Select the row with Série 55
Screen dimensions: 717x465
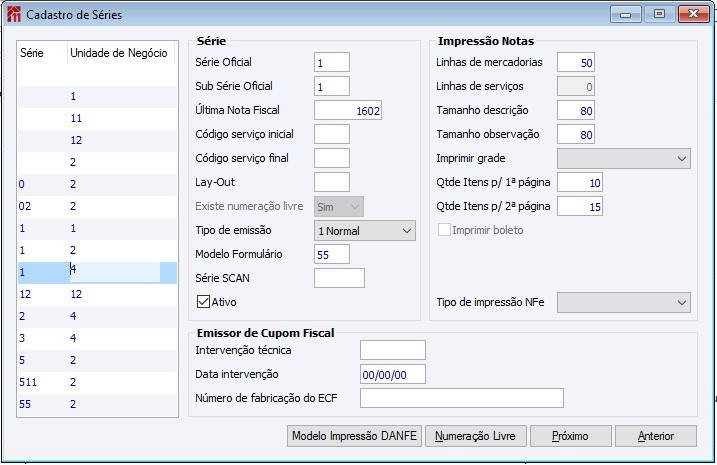coord(96,404)
